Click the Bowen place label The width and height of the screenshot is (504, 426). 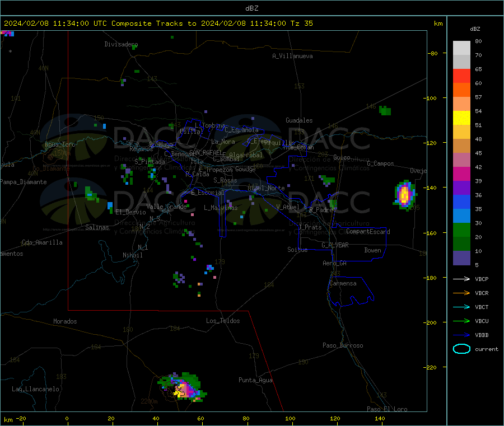tap(372, 250)
